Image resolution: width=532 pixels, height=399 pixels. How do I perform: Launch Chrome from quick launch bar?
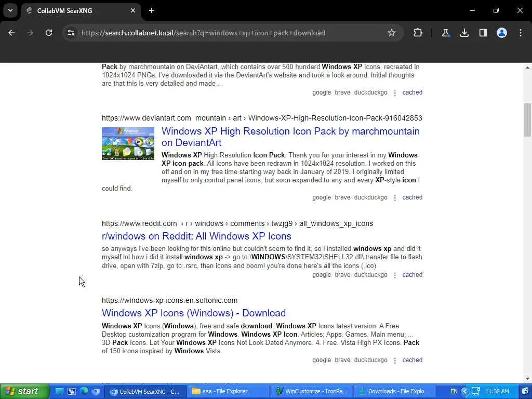(x=96, y=392)
